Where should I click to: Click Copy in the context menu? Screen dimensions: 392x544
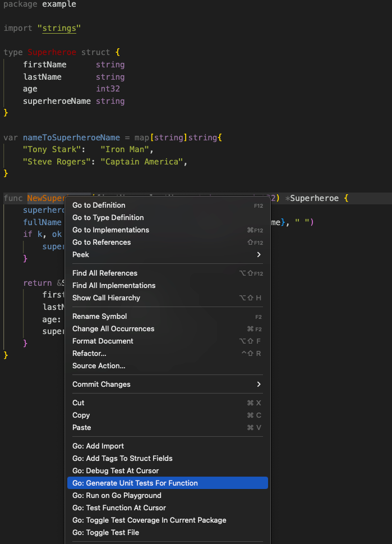pyautogui.click(x=81, y=415)
